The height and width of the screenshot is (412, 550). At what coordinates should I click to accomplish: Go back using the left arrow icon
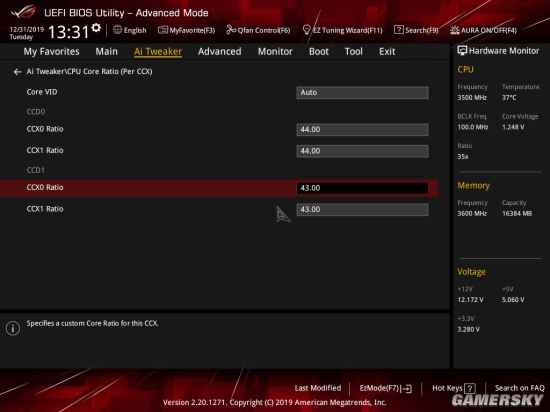[x=17, y=72]
